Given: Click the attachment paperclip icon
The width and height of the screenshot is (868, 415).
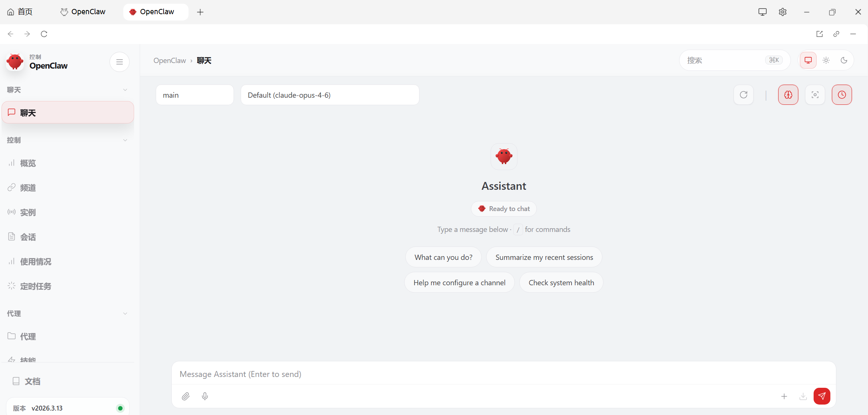Looking at the screenshot, I should 186,396.
